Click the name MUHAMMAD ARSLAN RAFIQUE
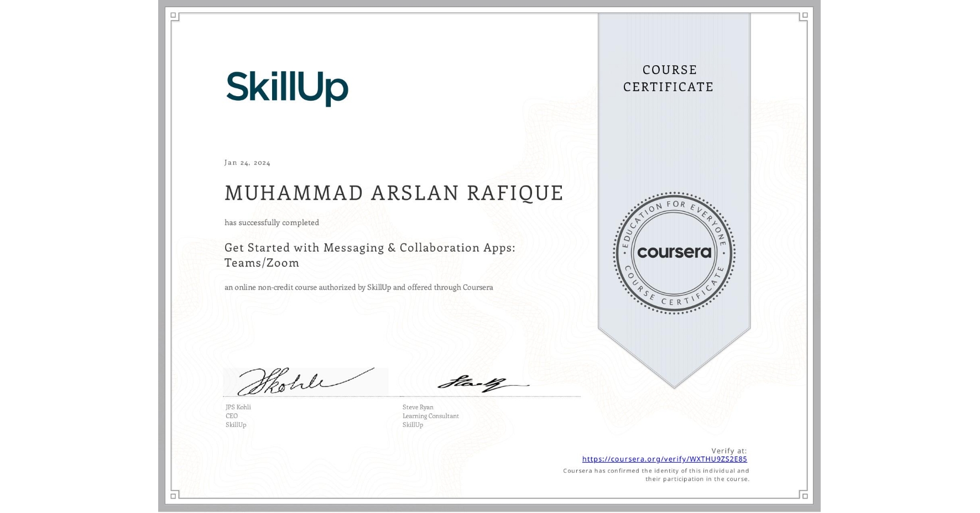Viewport: 980px width, 513px height. click(394, 193)
